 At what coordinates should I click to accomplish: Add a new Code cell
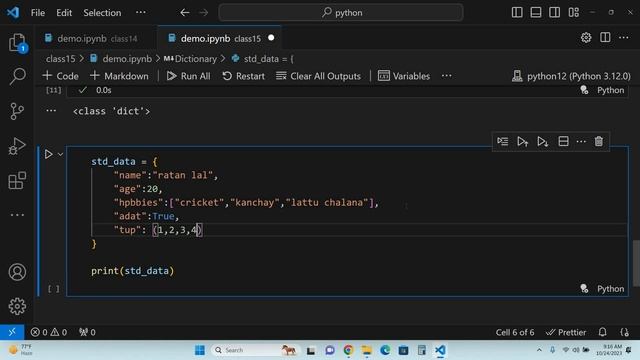[60, 76]
